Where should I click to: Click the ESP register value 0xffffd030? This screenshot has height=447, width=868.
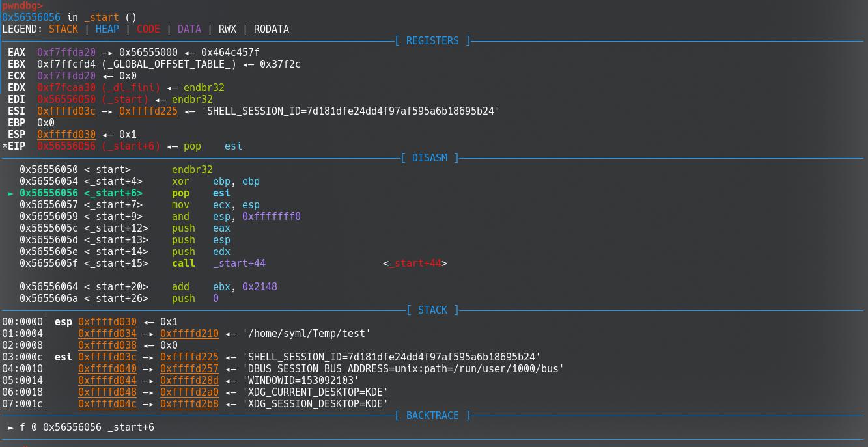(66, 134)
